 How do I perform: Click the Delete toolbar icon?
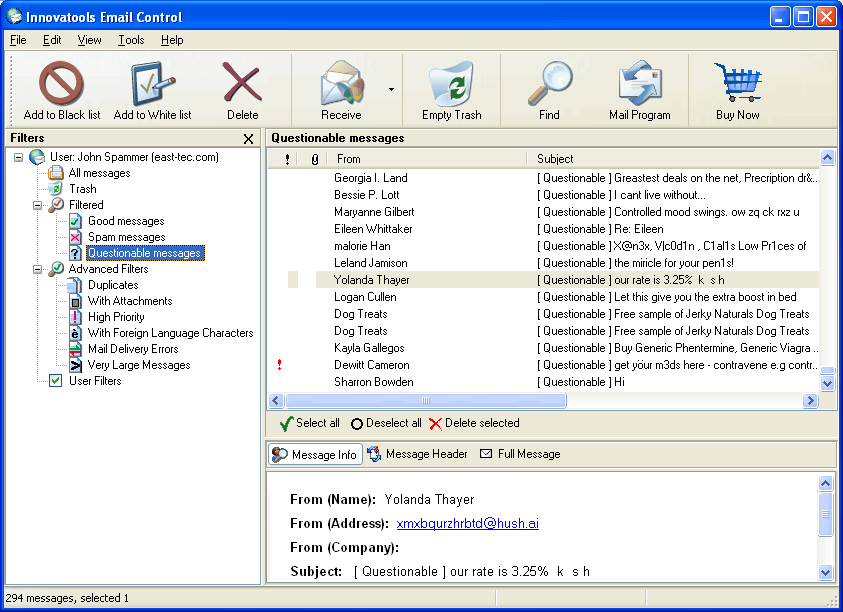242,82
